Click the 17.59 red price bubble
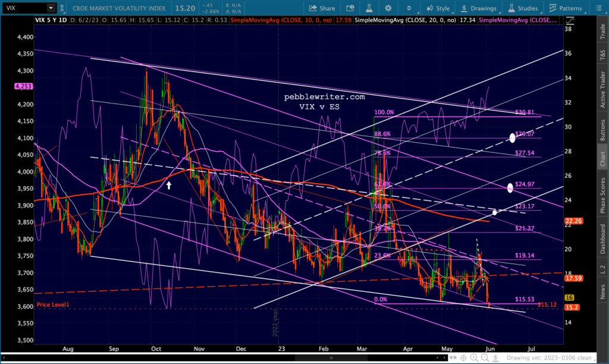This screenshot has width=609, height=364. tap(573, 278)
